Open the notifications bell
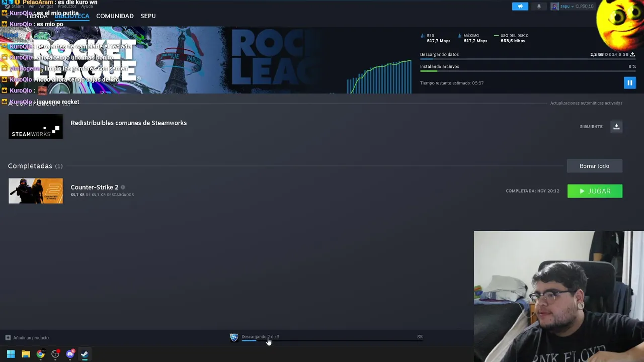This screenshot has width=644, height=362. point(539,7)
